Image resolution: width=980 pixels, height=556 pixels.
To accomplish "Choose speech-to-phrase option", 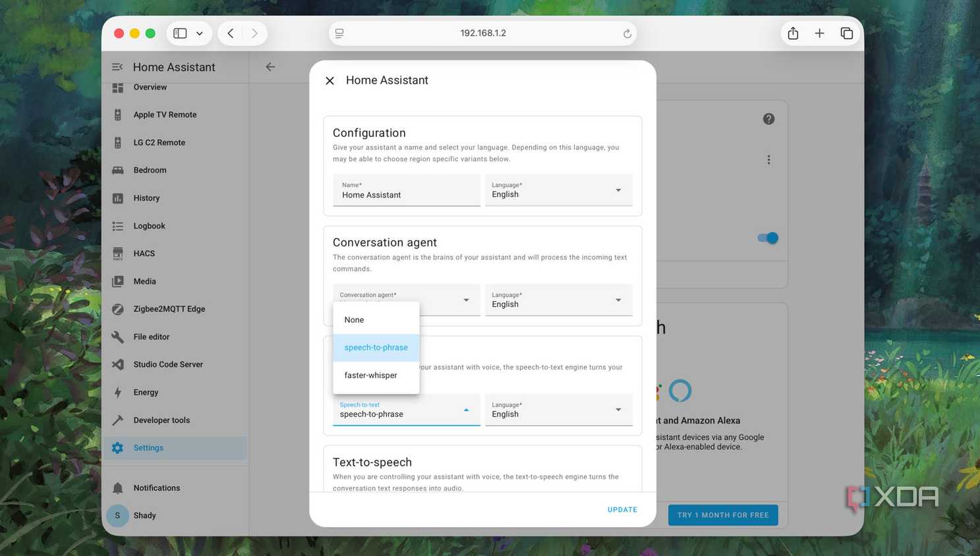I will [x=376, y=348].
